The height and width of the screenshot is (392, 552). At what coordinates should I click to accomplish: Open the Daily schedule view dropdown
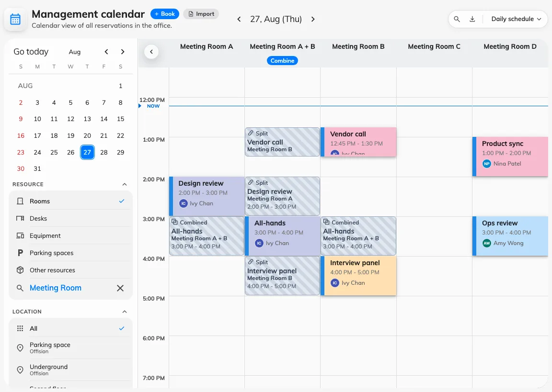(516, 19)
